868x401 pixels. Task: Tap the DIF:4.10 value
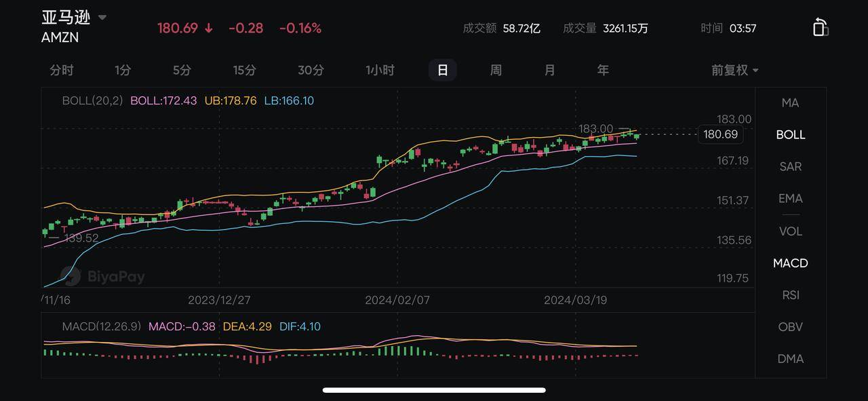click(300, 326)
